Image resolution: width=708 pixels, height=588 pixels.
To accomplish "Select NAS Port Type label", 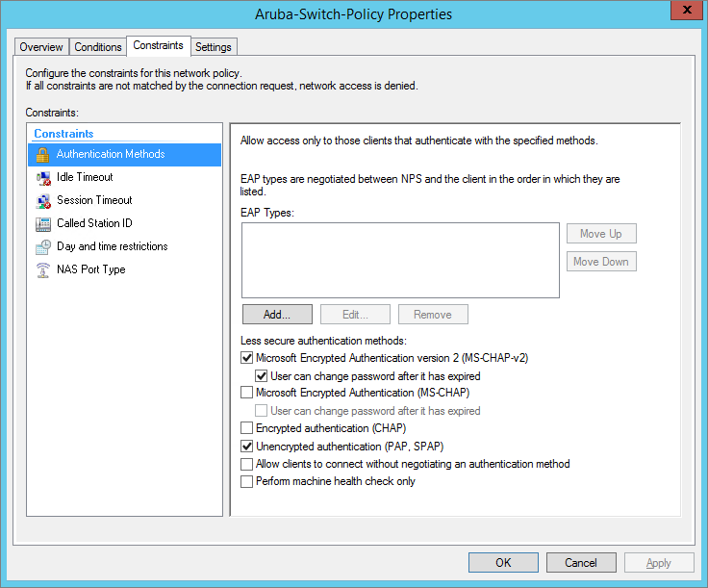I will click(x=91, y=269).
